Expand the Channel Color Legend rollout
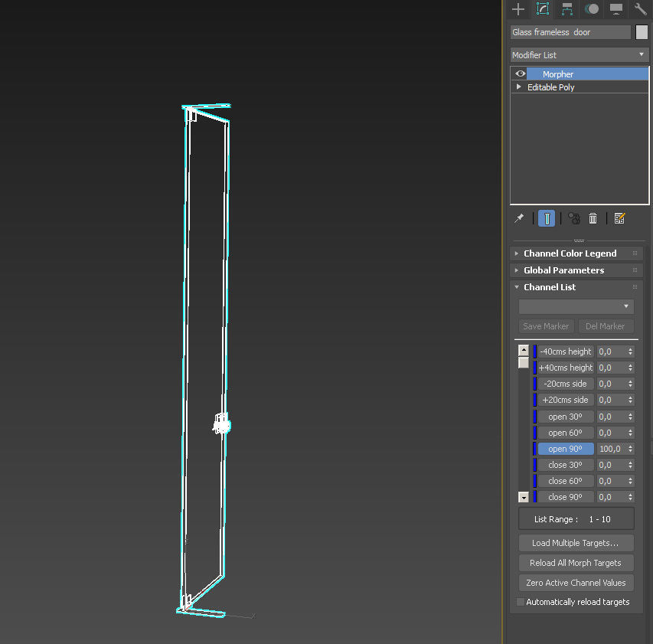The height and width of the screenshot is (644, 653). pos(570,253)
